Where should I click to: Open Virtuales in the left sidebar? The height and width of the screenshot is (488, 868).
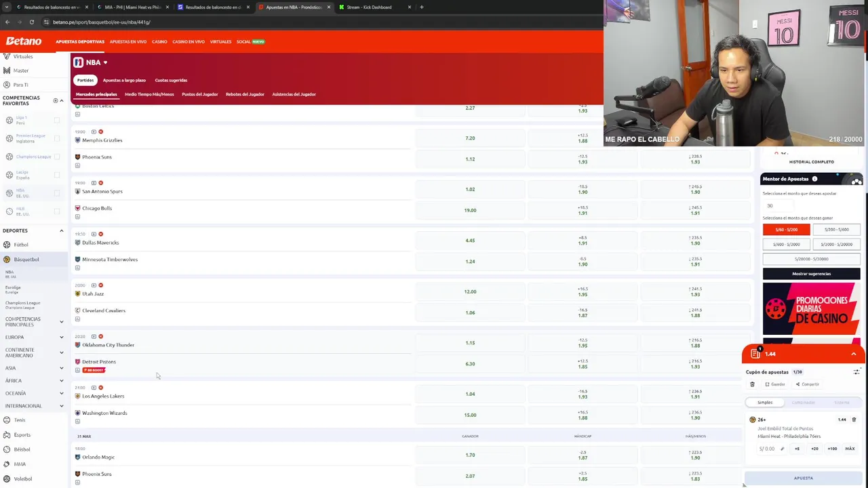click(x=22, y=56)
